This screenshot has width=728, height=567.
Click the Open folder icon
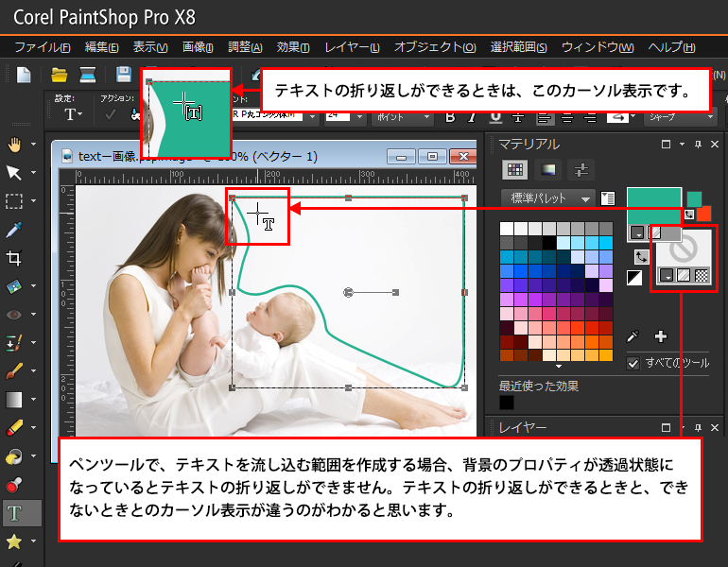[59, 75]
